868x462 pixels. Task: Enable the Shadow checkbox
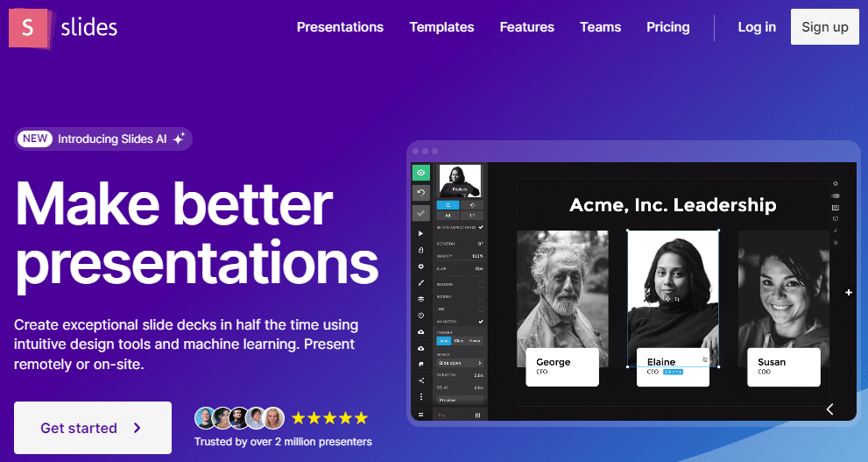pyautogui.click(x=481, y=284)
